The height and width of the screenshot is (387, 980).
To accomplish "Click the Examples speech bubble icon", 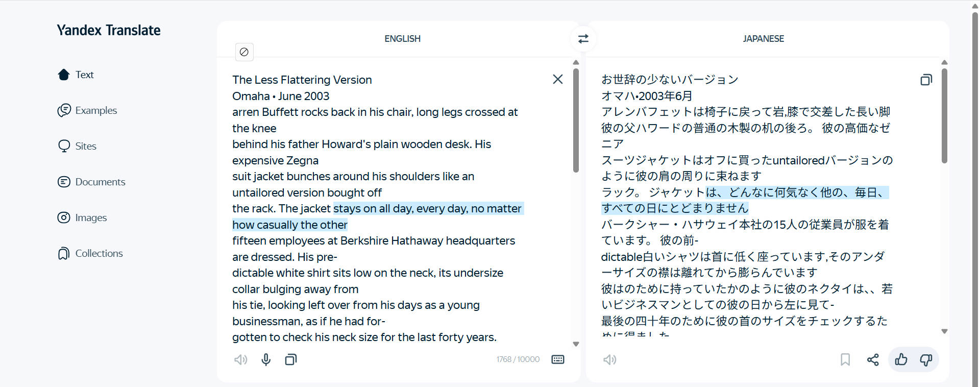I will 64,110.
